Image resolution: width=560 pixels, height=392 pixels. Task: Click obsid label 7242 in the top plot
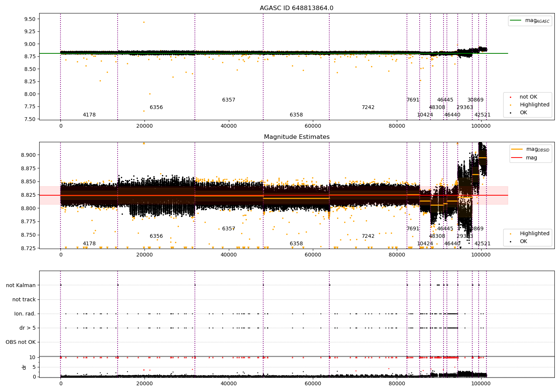(368, 108)
